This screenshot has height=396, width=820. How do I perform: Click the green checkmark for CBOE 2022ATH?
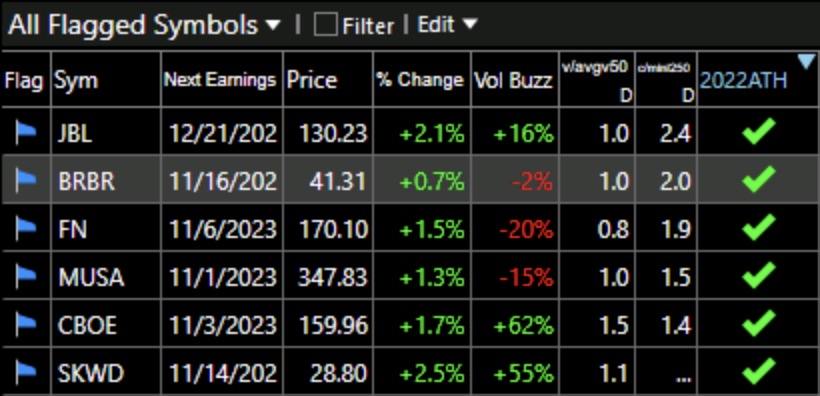coord(758,324)
